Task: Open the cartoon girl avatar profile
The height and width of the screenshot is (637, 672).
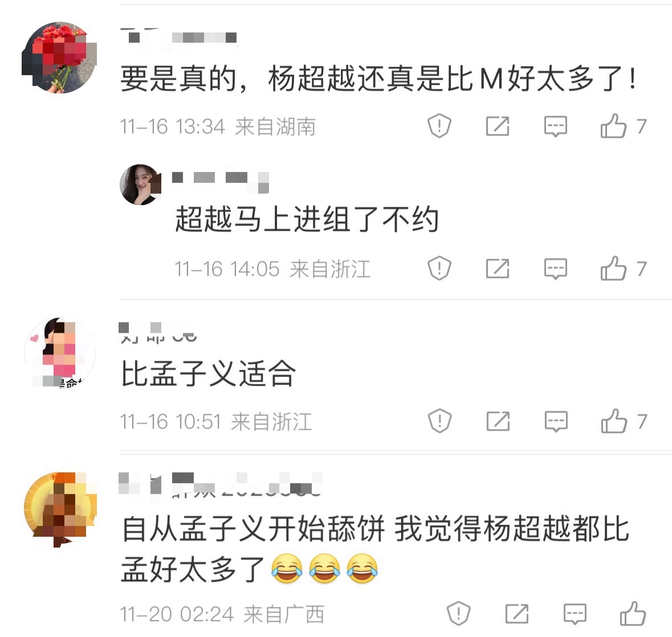Action: (x=59, y=352)
